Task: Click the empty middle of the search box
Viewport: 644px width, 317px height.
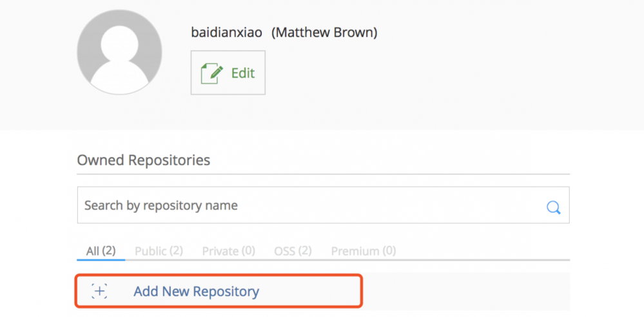Action: [x=387, y=206]
